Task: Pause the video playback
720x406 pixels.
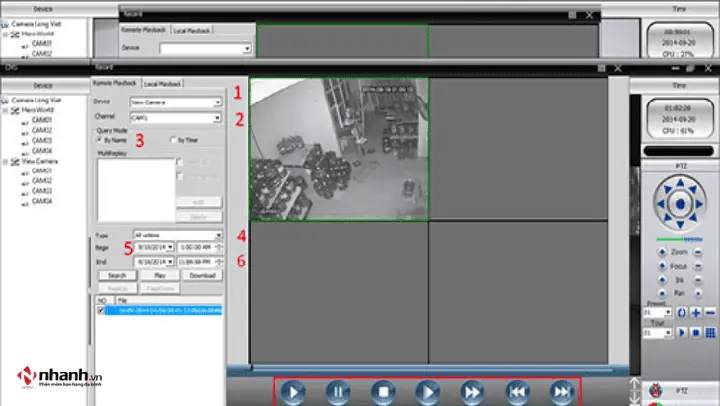Action: tap(339, 392)
